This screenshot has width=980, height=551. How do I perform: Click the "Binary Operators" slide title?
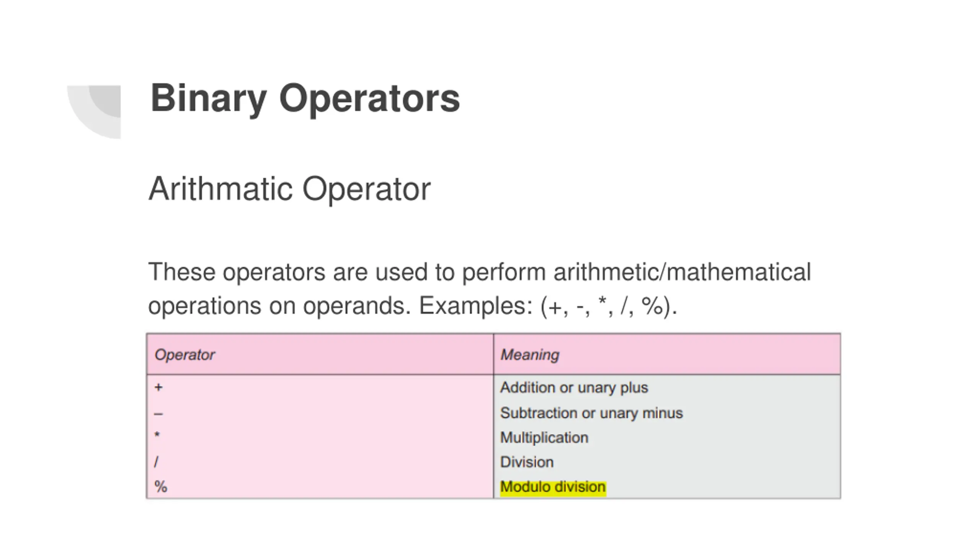(305, 98)
